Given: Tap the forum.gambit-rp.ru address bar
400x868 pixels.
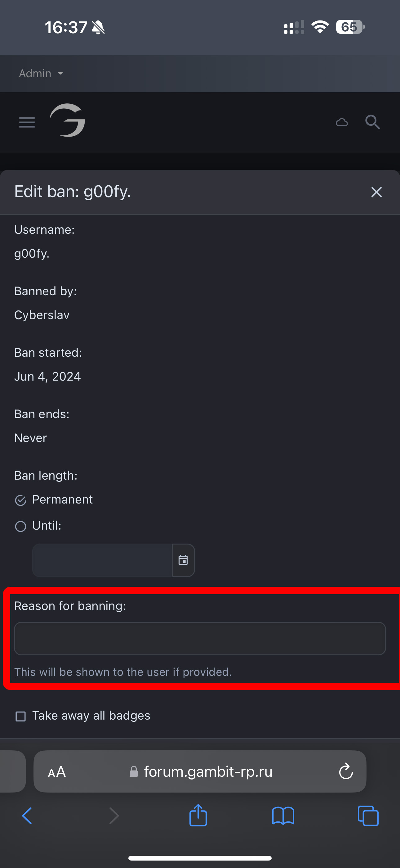Looking at the screenshot, I should tap(208, 772).
